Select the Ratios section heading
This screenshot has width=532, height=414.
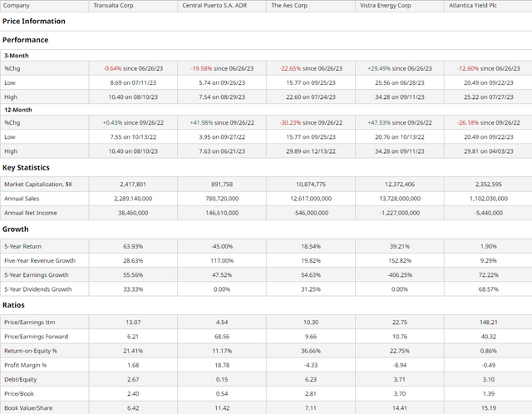[13, 305]
